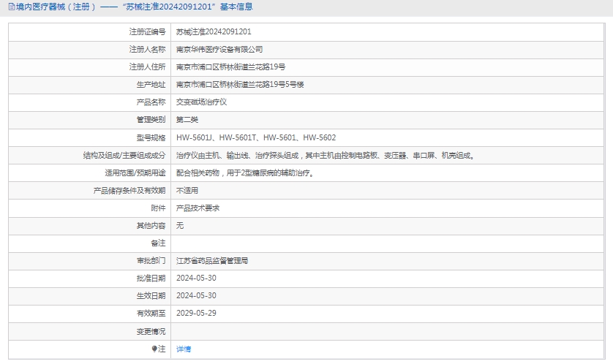Select the product name 交变磁场治疗仪
The width and height of the screenshot is (613, 364).
(x=202, y=102)
